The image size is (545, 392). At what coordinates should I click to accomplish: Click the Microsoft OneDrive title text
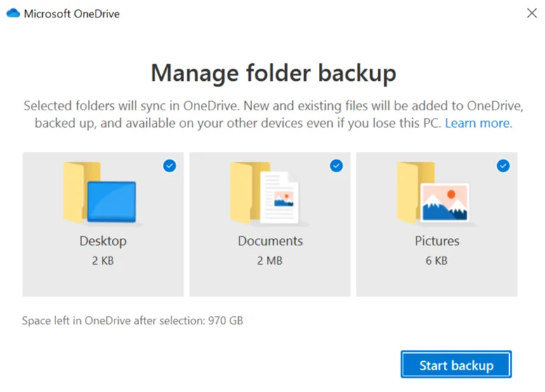click(x=72, y=14)
